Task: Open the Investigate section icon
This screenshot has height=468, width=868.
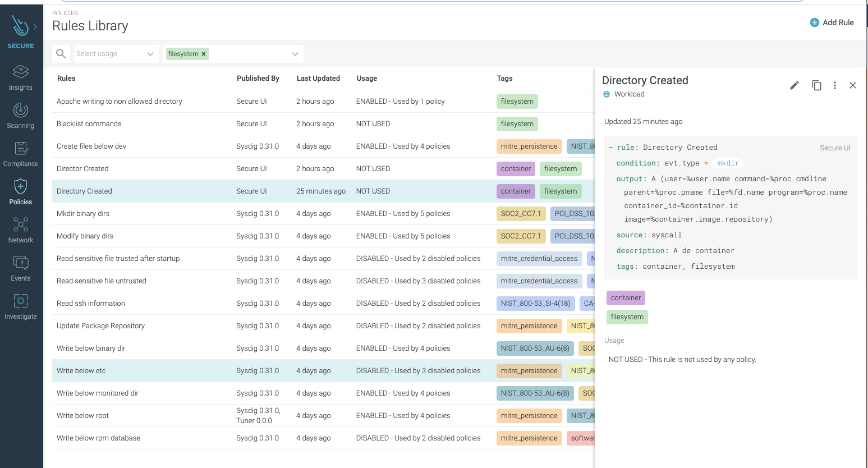Action: pyautogui.click(x=21, y=301)
